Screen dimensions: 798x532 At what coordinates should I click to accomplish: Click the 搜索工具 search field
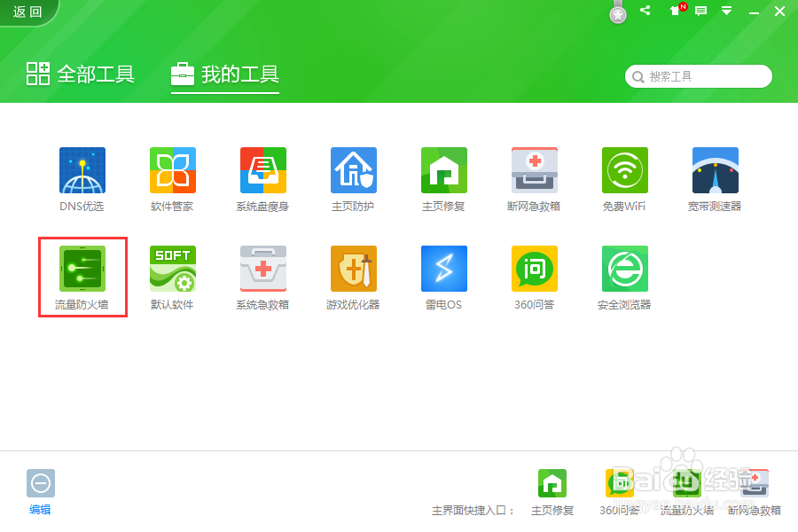(x=699, y=76)
